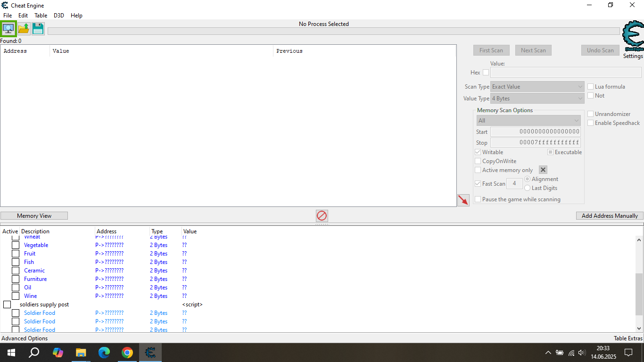Open the Value Type dropdown

click(x=537, y=98)
